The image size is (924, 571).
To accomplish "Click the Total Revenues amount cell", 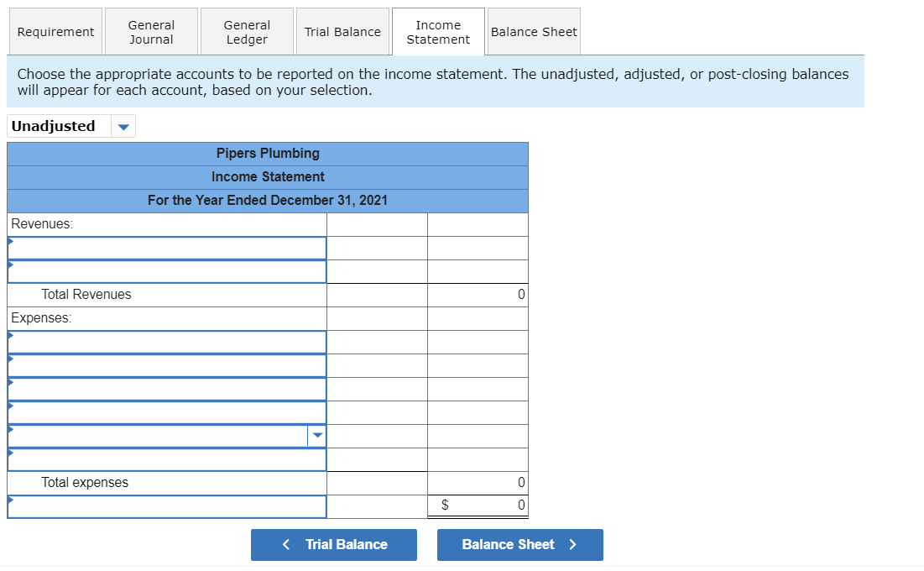I will (477, 294).
